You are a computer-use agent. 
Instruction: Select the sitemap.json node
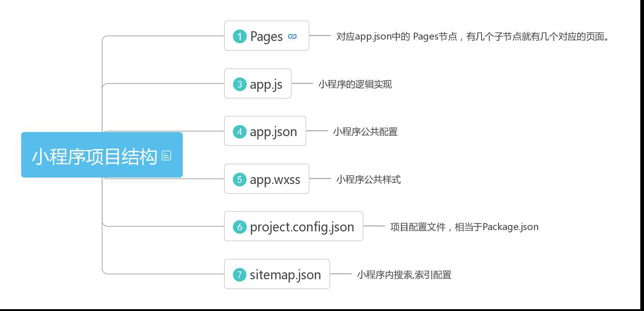pyautogui.click(x=277, y=274)
